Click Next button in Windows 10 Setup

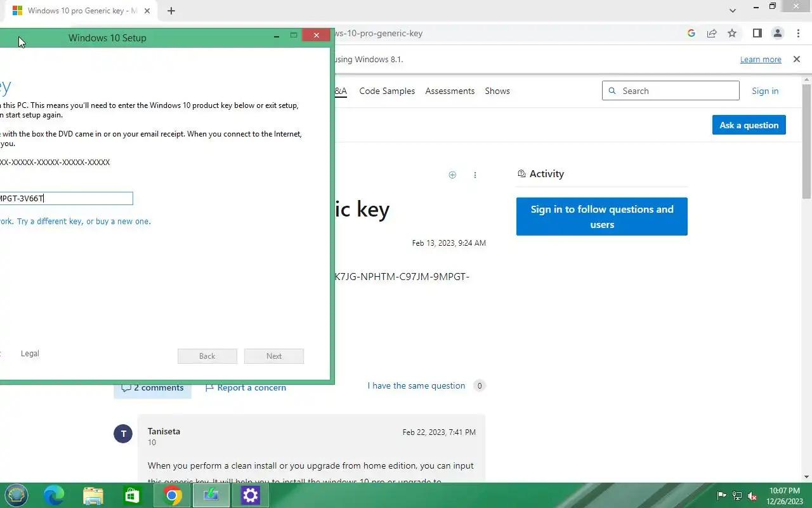tap(274, 356)
